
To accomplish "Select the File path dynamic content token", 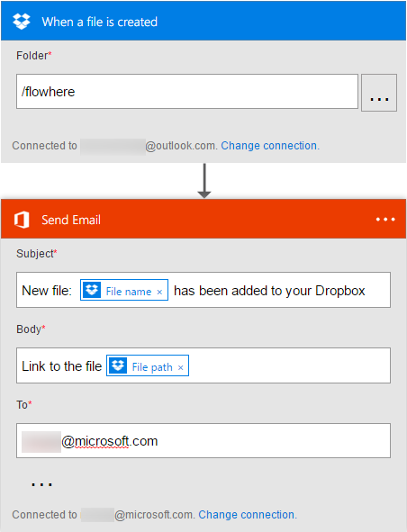I will click(152, 367).
